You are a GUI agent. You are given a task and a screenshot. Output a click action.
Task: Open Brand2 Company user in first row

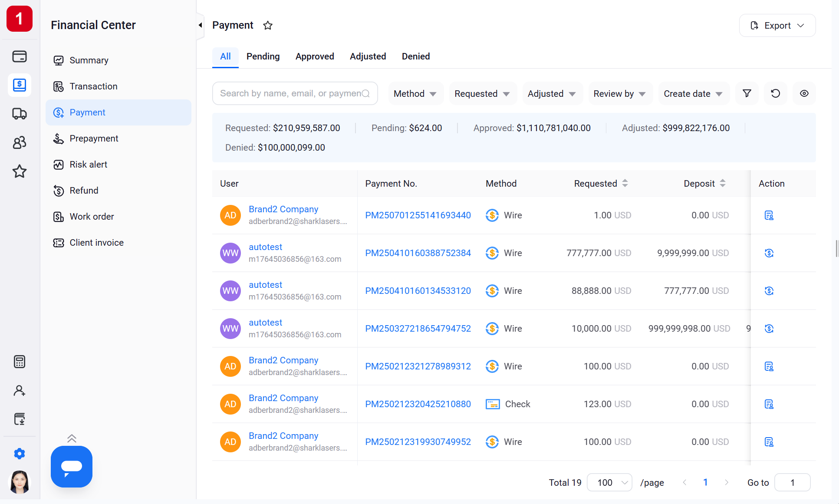coord(283,209)
